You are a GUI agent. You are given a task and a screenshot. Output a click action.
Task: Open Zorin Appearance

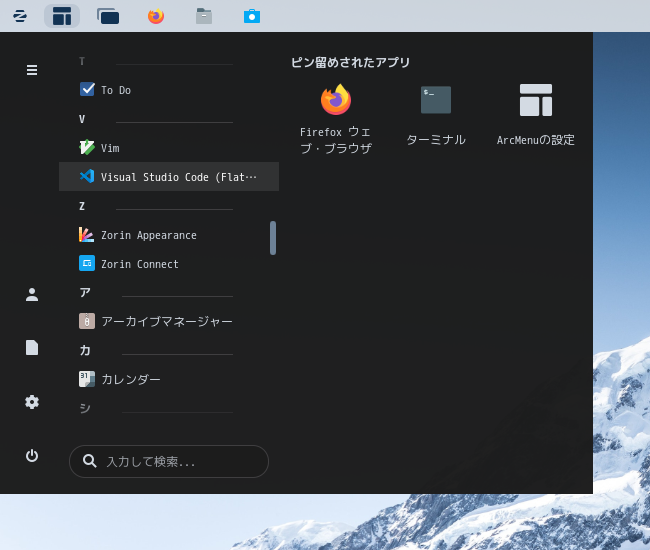pos(169,235)
